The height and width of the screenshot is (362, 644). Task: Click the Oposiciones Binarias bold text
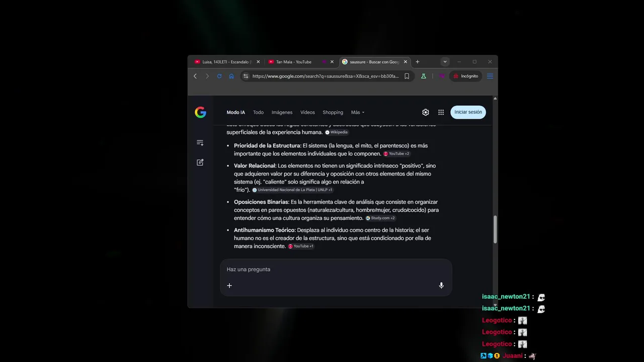[x=261, y=202]
